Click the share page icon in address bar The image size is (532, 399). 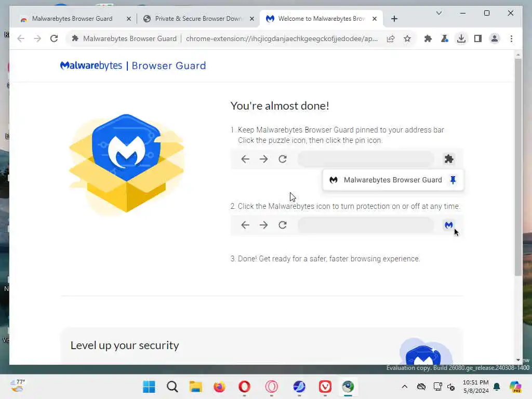391,38
